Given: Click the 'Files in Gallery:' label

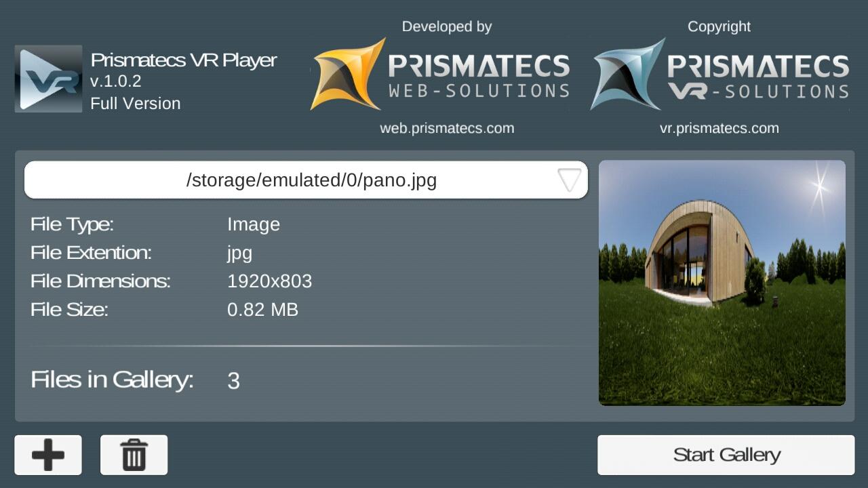Looking at the screenshot, I should tap(112, 380).
